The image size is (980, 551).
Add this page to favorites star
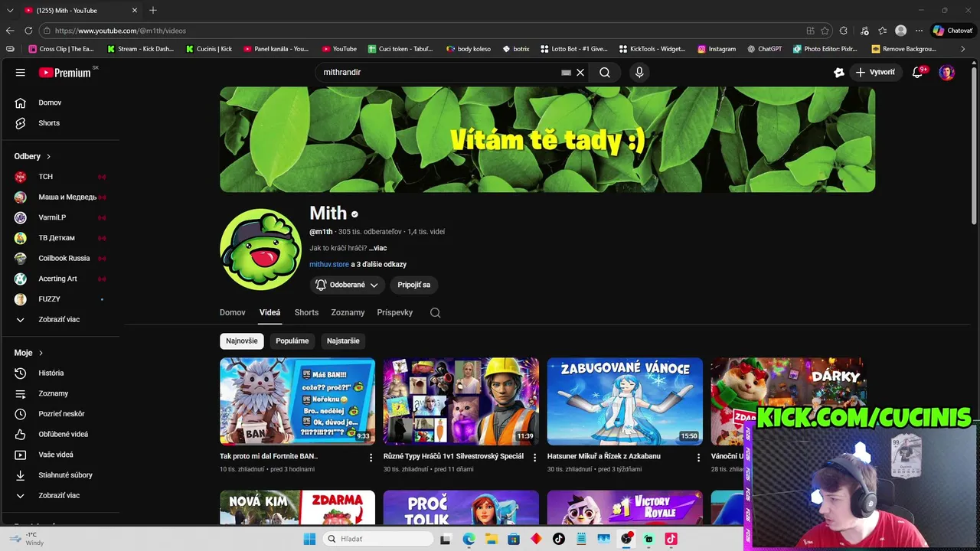click(825, 31)
